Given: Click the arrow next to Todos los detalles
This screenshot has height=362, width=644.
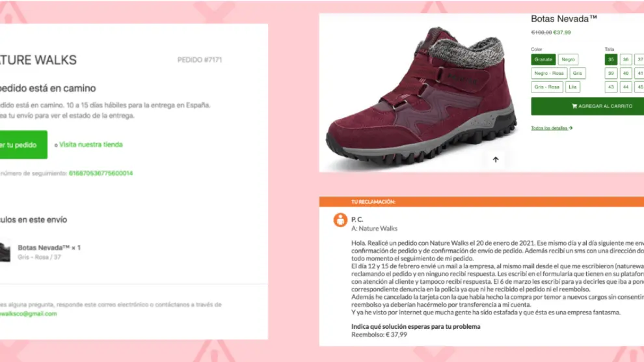Looking at the screenshot, I should (x=570, y=128).
